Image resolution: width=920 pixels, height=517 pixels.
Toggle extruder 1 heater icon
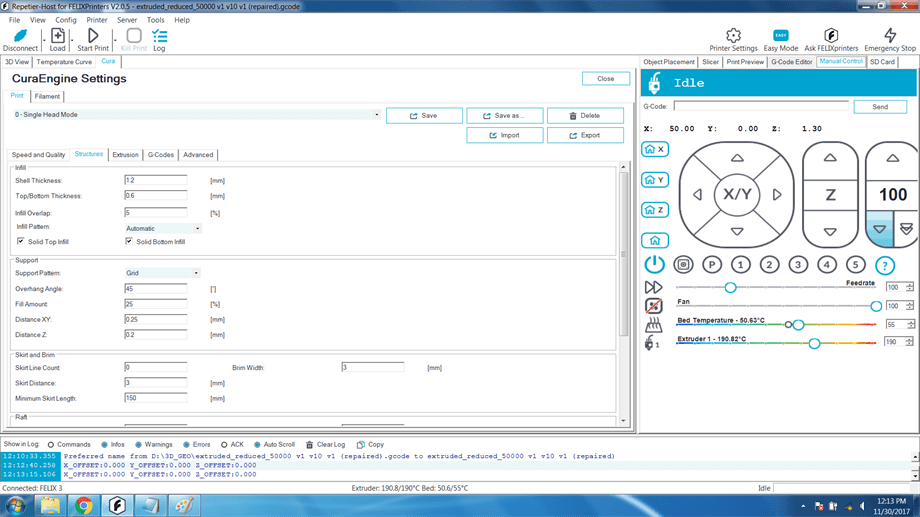coord(651,343)
